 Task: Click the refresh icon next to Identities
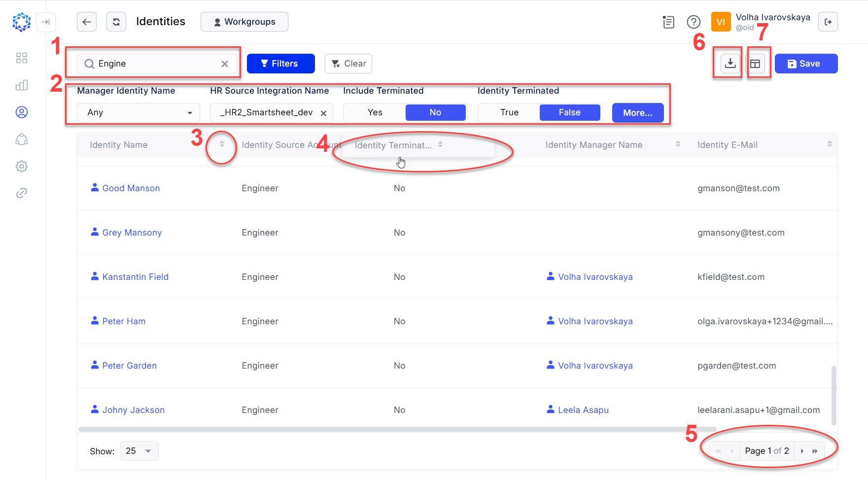(116, 22)
